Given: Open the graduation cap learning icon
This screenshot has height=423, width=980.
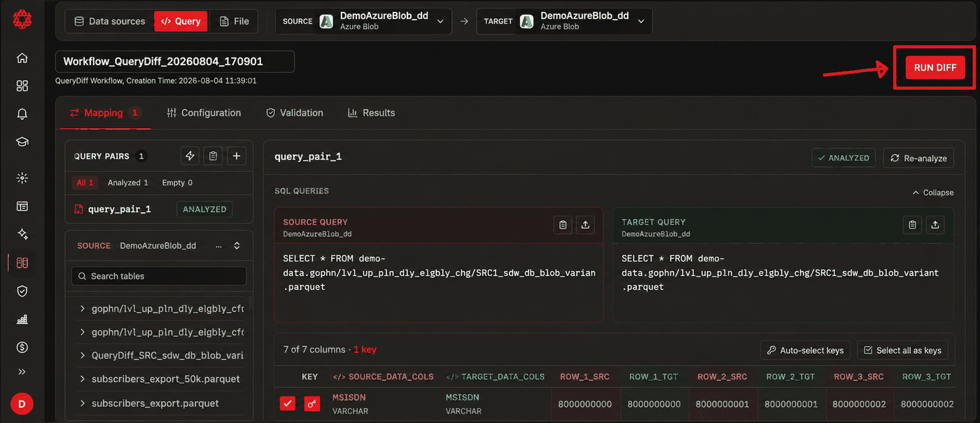Looking at the screenshot, I should click(22, 142).
